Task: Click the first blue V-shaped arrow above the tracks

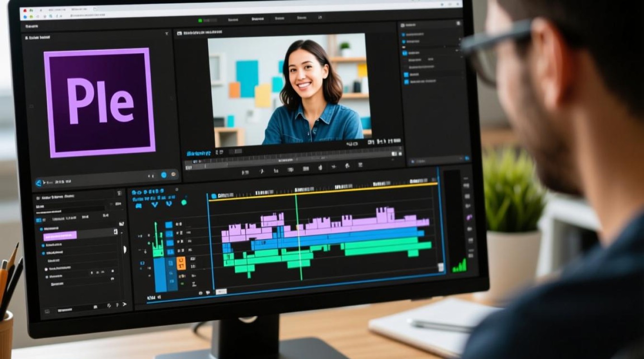Action: click(x=155, y=204)
